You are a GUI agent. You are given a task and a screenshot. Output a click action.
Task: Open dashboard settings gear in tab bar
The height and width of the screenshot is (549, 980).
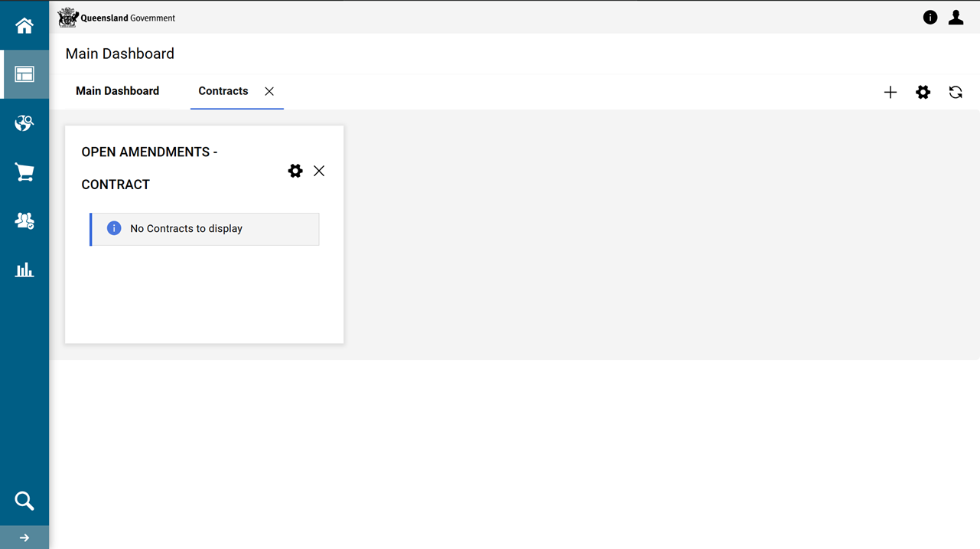tap(923, 93)
